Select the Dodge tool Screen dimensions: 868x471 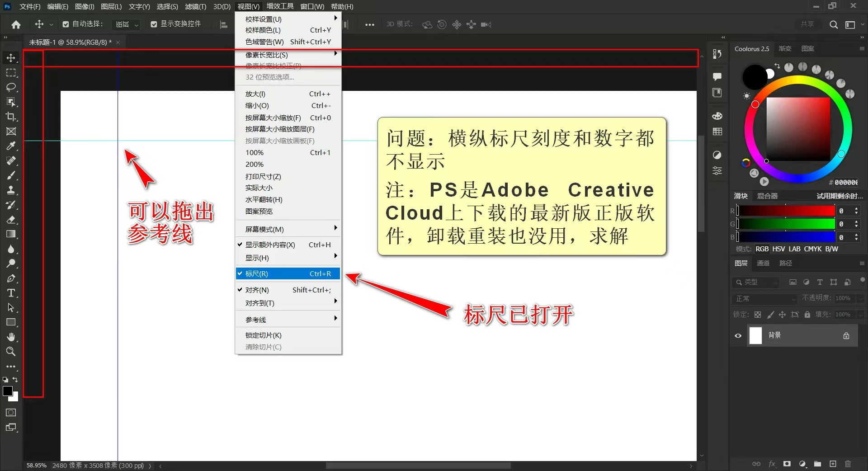(11, 264)
